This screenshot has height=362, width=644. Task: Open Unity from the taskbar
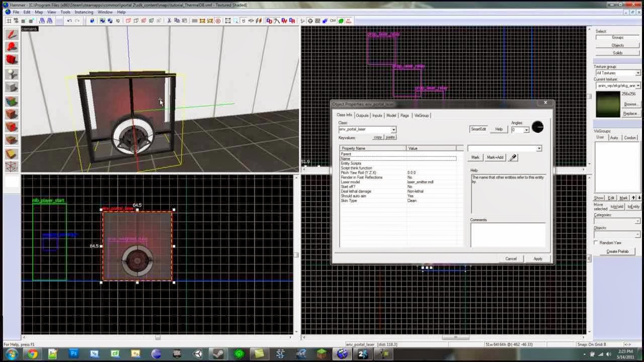pos(198,353)
